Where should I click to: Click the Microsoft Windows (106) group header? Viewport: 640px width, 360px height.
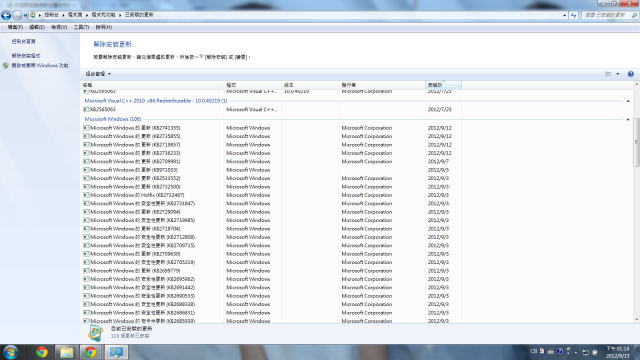coord(113,119)
